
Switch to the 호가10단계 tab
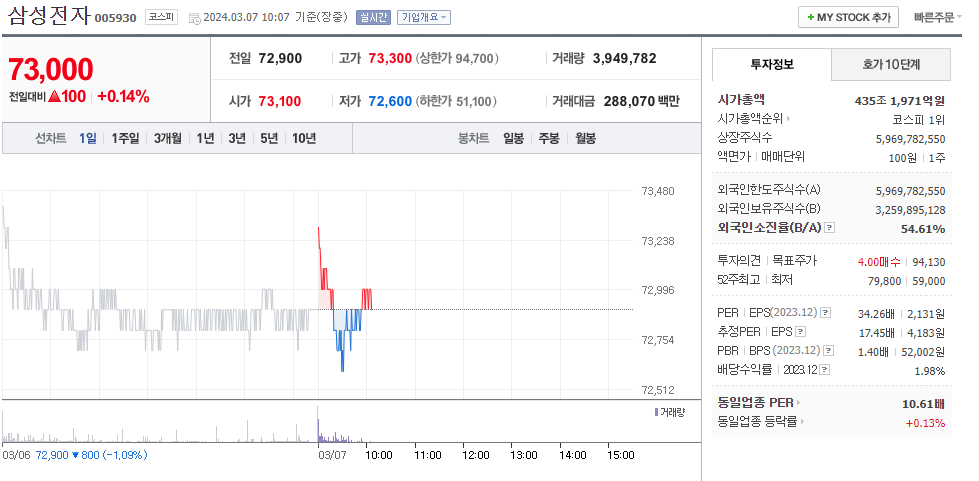pyautogui.click(x=891, y=64)
